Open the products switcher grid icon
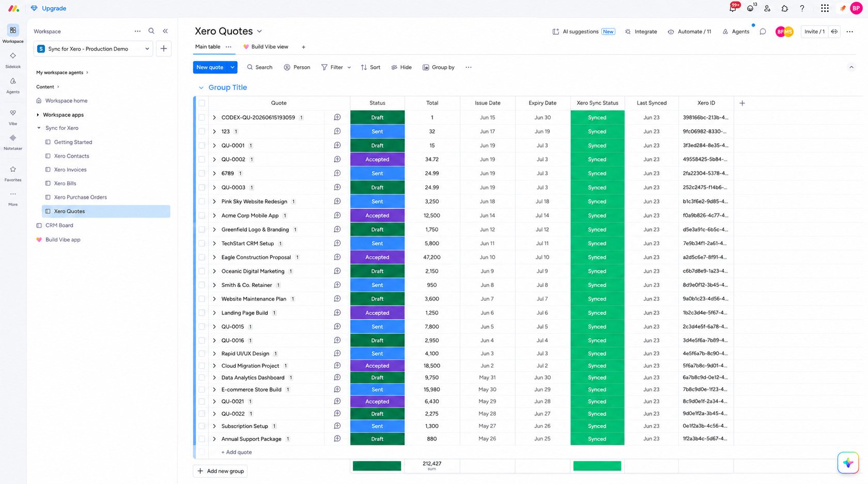868x484 pixels. tap(825, 8)
